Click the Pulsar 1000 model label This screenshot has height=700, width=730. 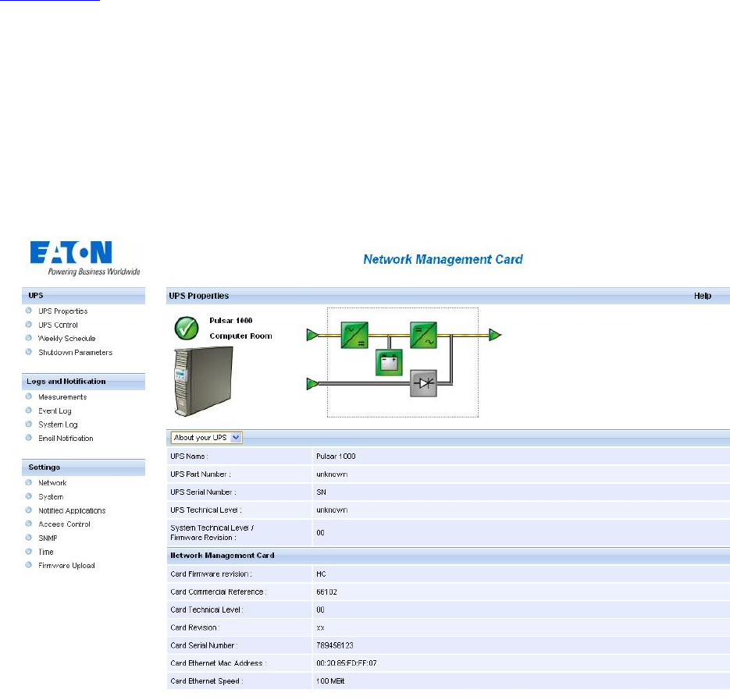[x=231, y=320]
